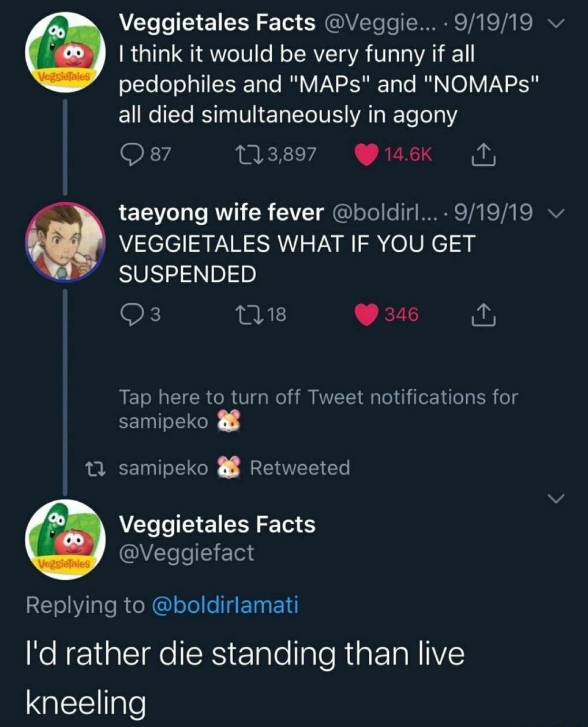Screen dimensions: 588x727
Task: Unlike the tweet with 346 likes
Action: pos(366,314)
